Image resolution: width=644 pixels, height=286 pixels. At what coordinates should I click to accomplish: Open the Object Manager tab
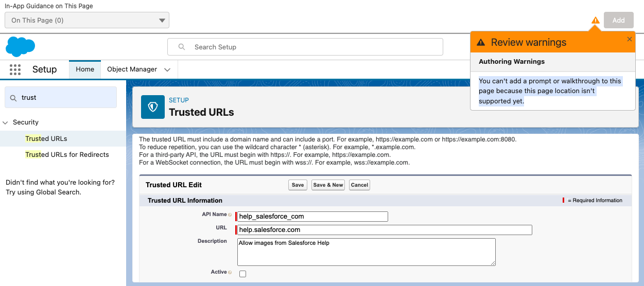132,69
